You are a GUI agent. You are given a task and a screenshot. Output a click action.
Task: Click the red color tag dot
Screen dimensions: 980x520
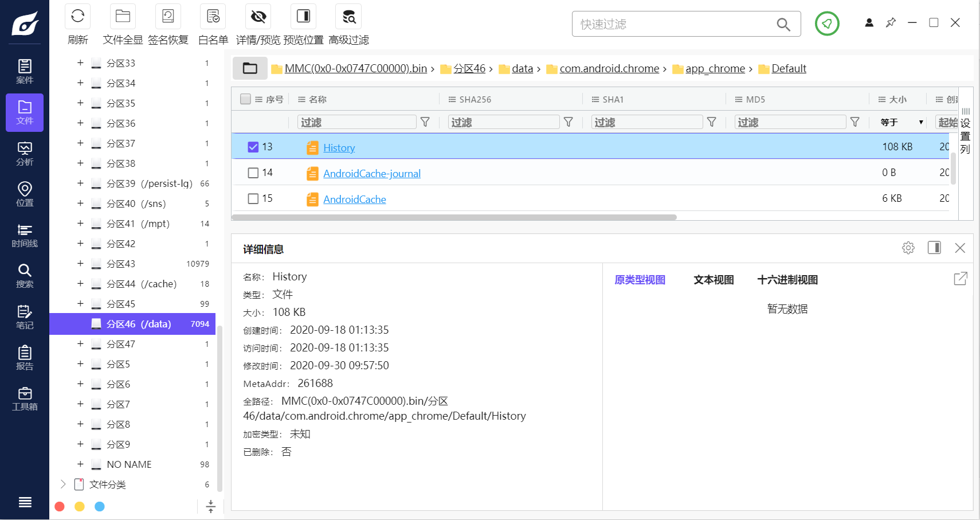[x=60, y=506]
